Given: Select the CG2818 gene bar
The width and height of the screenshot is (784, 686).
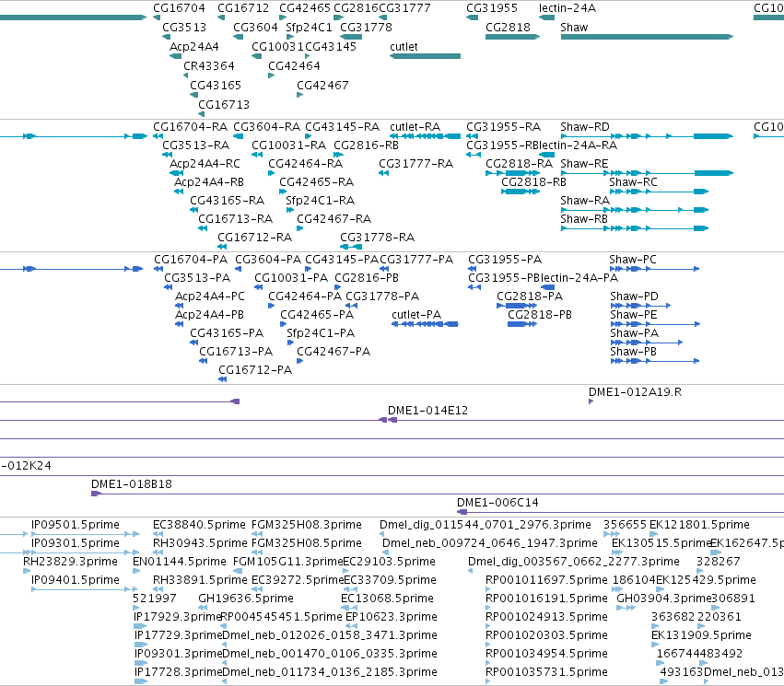Looking at the screenshot, I should pos(512,37).
